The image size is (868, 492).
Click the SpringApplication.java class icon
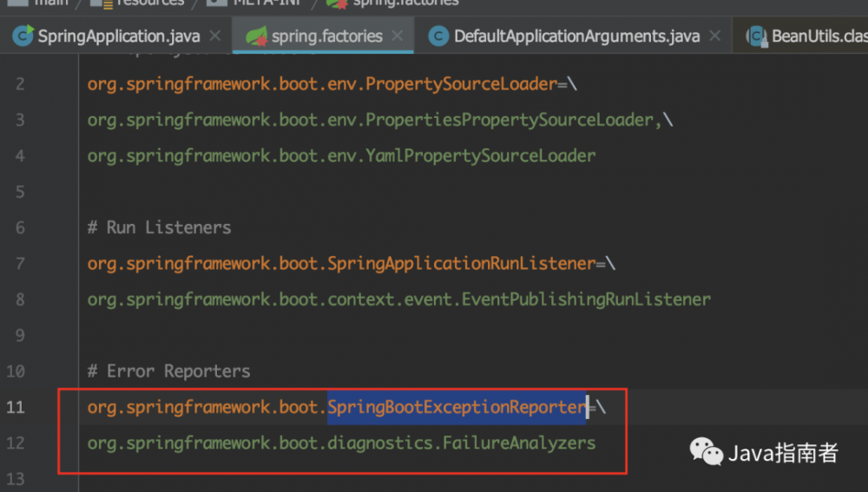point(23,36)
